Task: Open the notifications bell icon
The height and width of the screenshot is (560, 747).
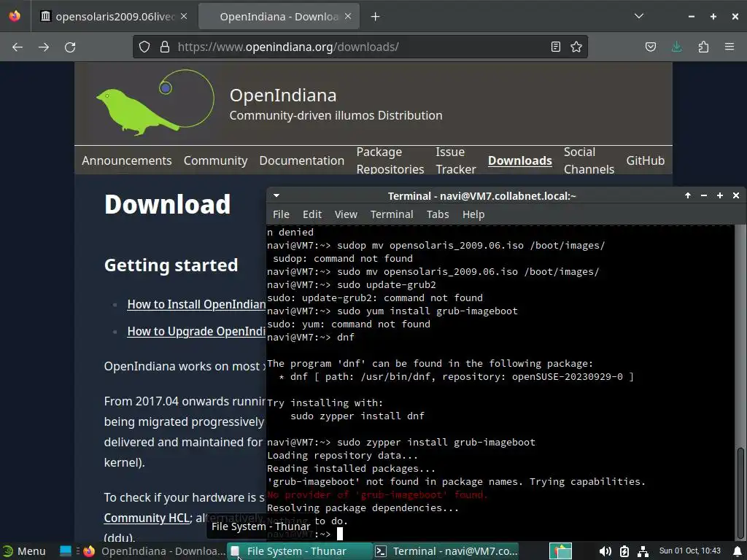Action: tap(738, 551)
